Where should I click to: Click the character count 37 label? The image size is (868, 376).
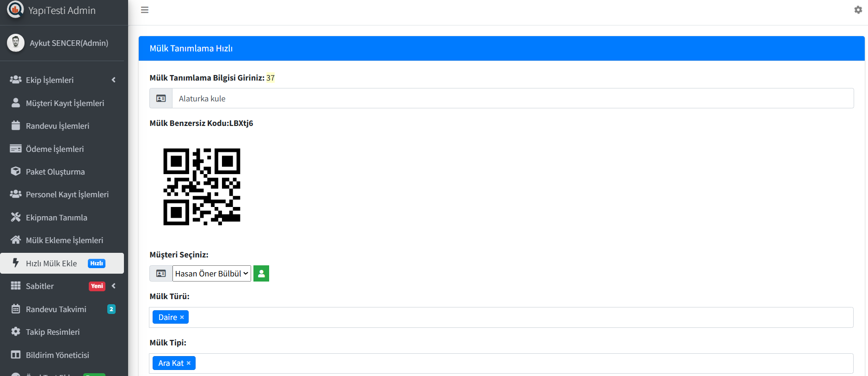(271, 78)
